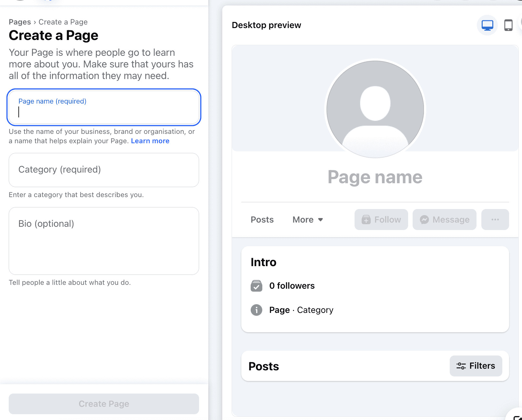
Task: Click the Follow button in preview
Action: (381, 220)
